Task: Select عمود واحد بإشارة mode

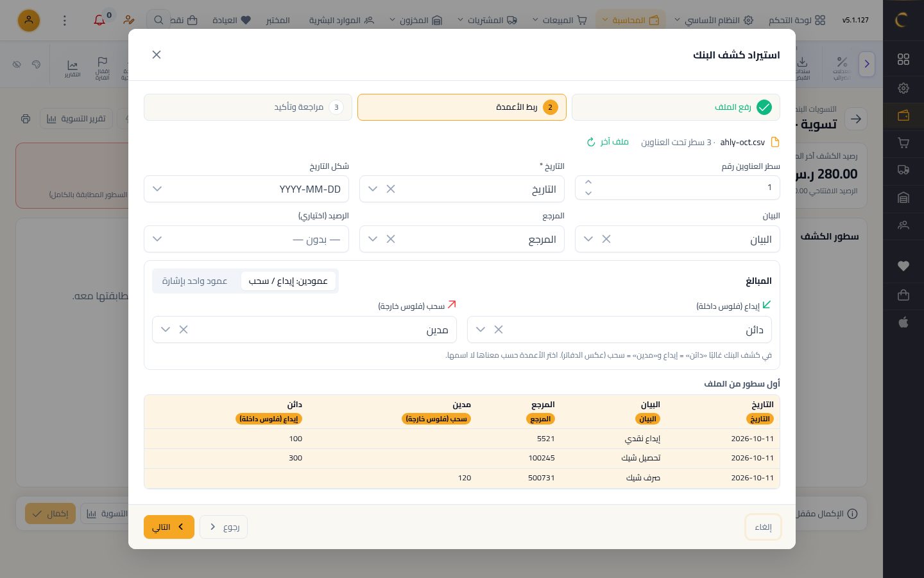Action: 194,281
